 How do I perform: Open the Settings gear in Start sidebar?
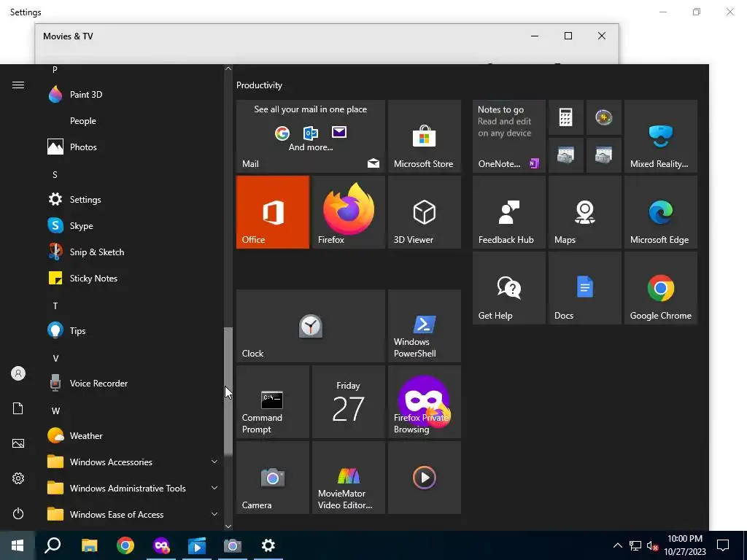click(18, 478)
